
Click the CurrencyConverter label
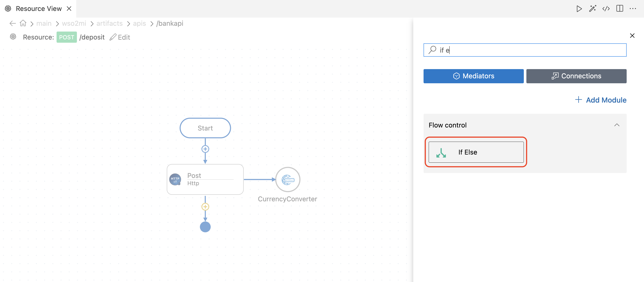click(287, 199)
